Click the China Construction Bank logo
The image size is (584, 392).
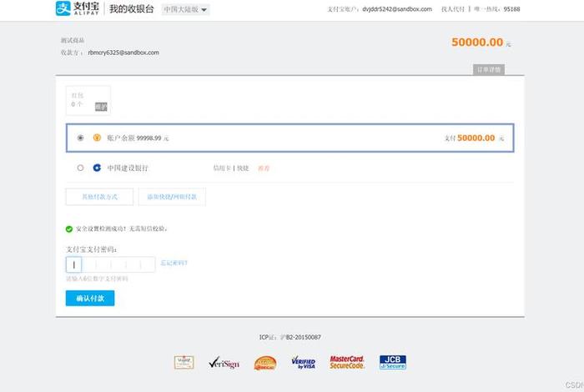97,168
